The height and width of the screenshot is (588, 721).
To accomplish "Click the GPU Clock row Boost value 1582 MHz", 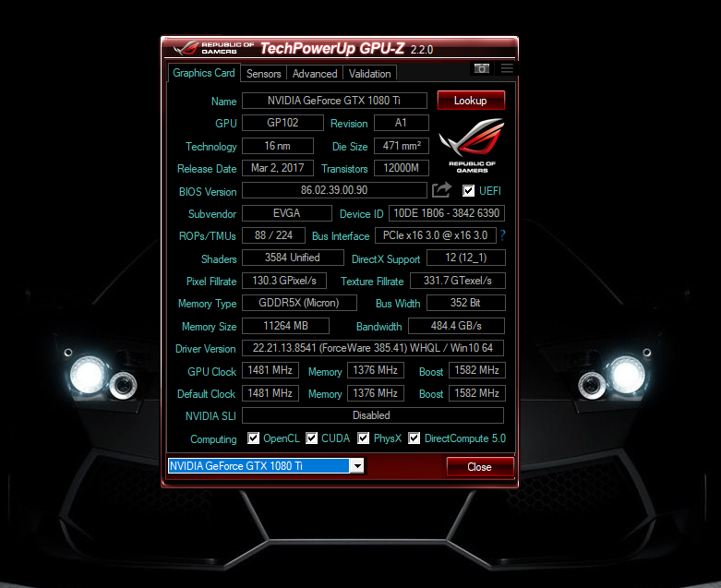I will [477, 370].
